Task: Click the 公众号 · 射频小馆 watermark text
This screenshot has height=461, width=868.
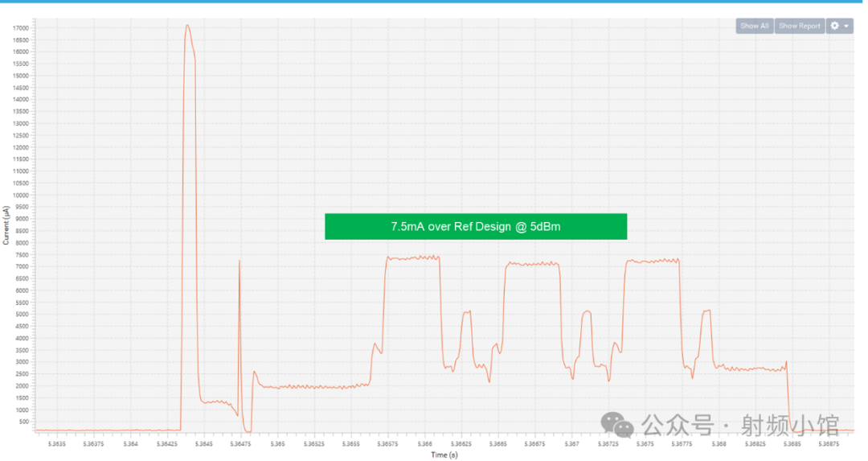Action: point(739,424)
